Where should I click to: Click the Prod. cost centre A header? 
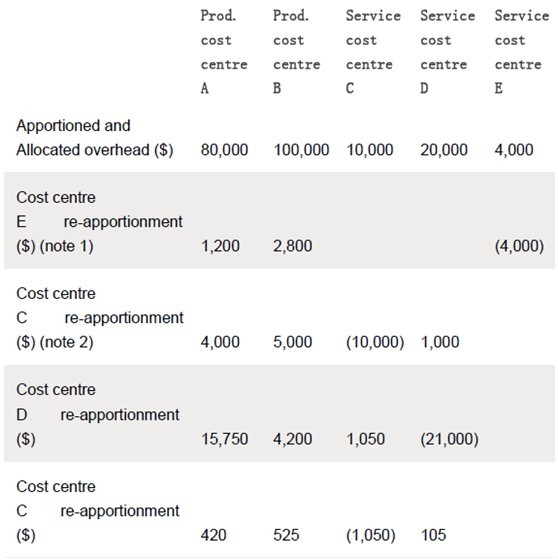[224, 52]
